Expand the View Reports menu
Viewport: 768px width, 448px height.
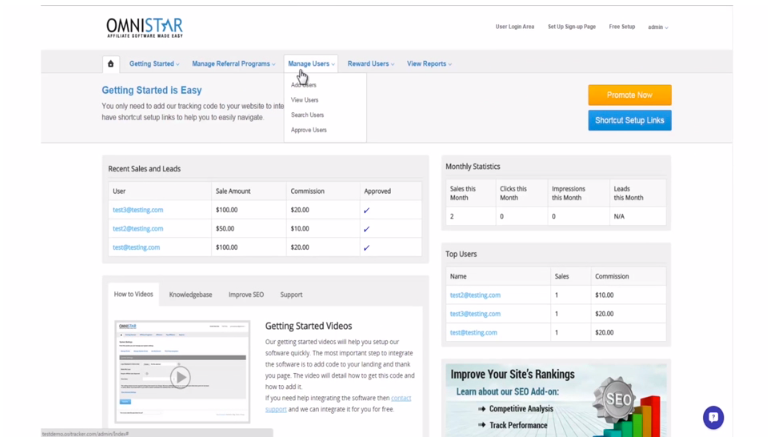429,64
